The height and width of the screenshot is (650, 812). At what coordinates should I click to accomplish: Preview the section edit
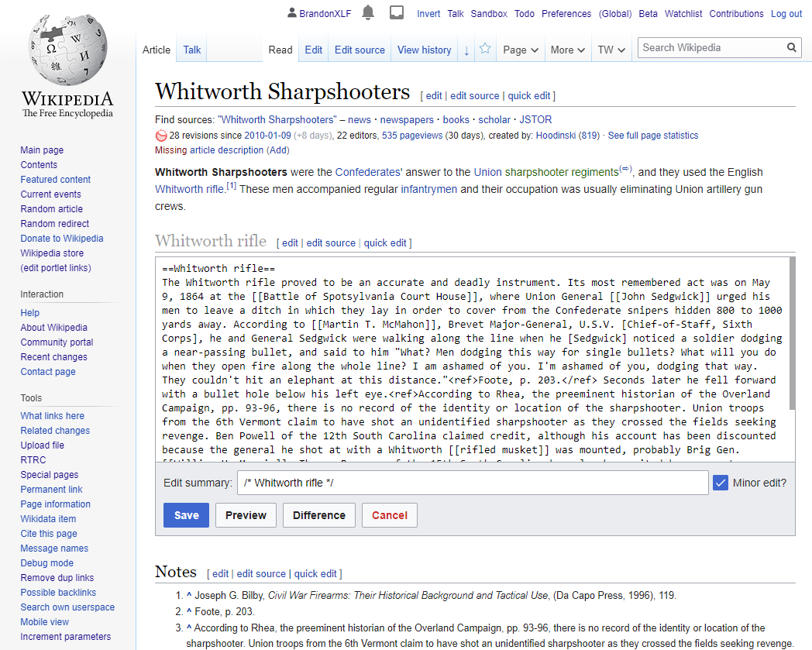246,515
